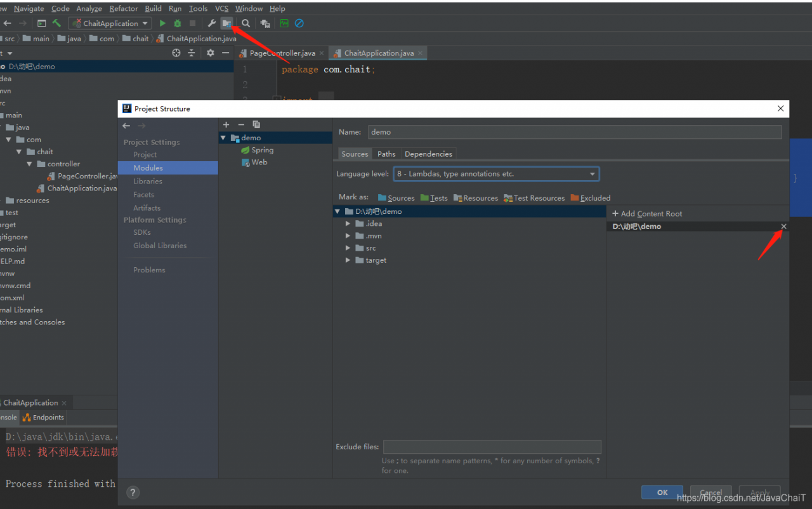Click the blue circle-slash toolbar icon
Viewport: 812px width, 509px height.
(299, 23)
